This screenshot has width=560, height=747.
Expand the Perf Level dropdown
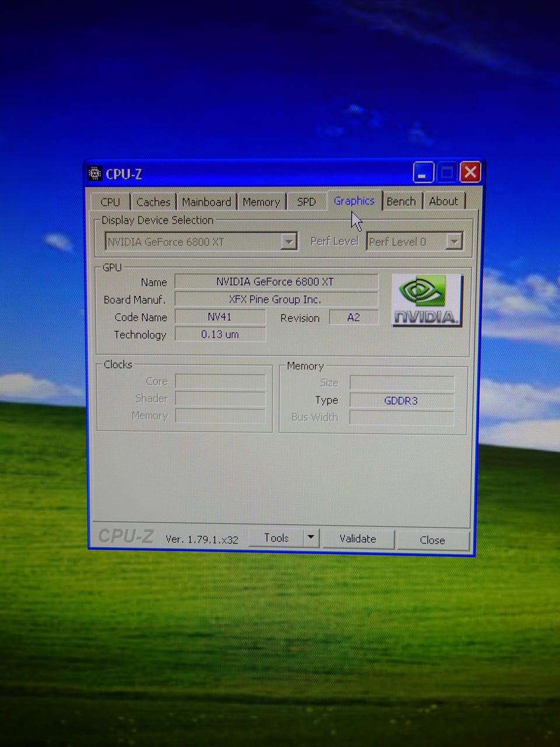click(x=454, y=241)
